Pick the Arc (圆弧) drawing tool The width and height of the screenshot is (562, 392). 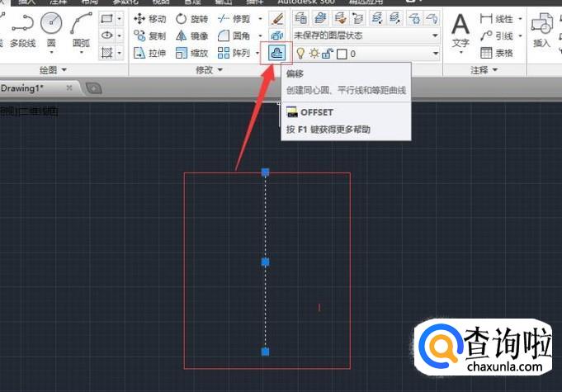pyautogui.click(x=81, y=28)
